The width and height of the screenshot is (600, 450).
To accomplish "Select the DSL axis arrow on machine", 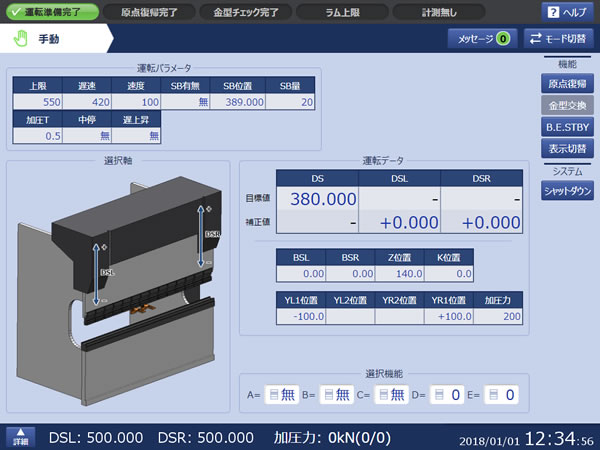I will 98,270.
